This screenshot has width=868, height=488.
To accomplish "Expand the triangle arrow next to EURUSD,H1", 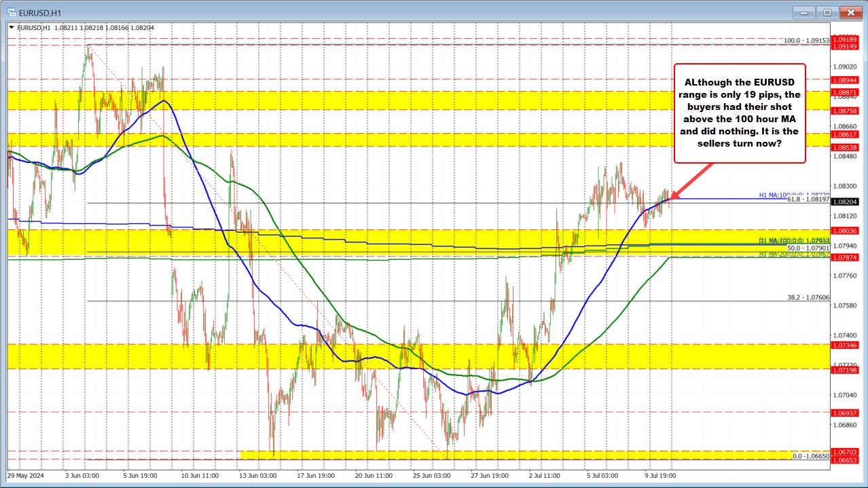I will pyautogui.click(x=12, y=27).
